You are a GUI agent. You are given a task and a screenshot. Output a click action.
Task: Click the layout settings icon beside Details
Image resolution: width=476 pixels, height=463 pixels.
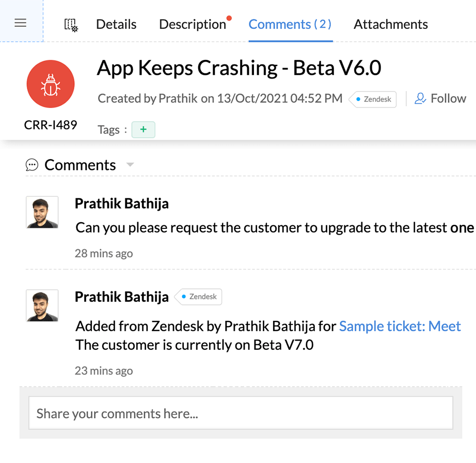[x=71, y=24]
